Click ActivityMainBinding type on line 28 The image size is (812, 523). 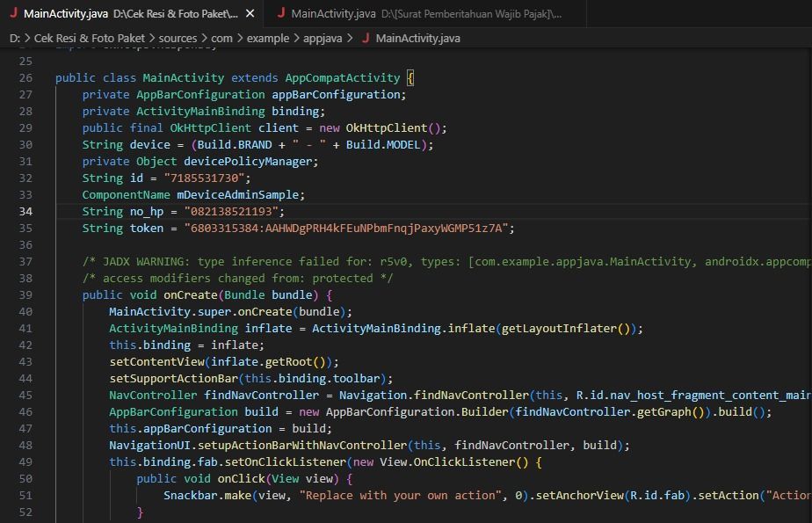coord(200,112)
